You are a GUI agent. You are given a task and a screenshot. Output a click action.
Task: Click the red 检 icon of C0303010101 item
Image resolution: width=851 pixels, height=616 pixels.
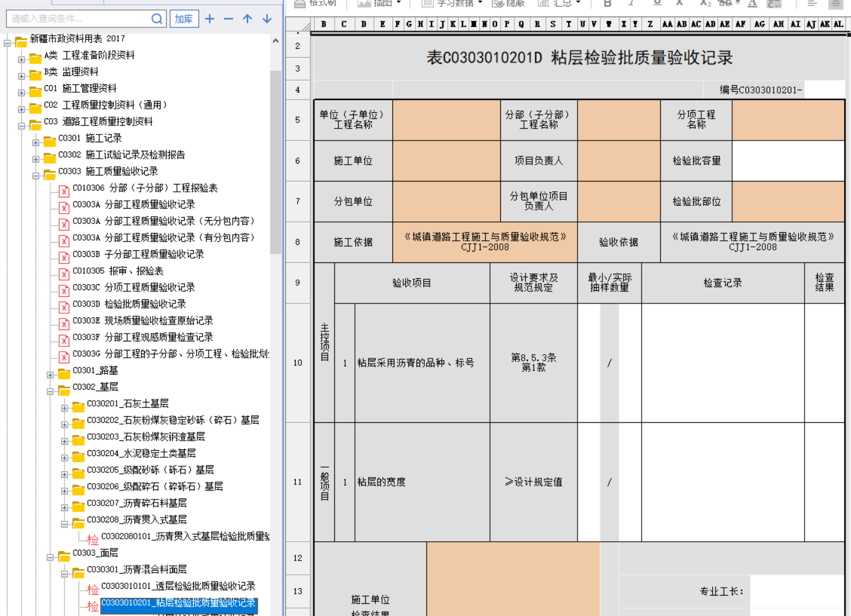point(92,589)
